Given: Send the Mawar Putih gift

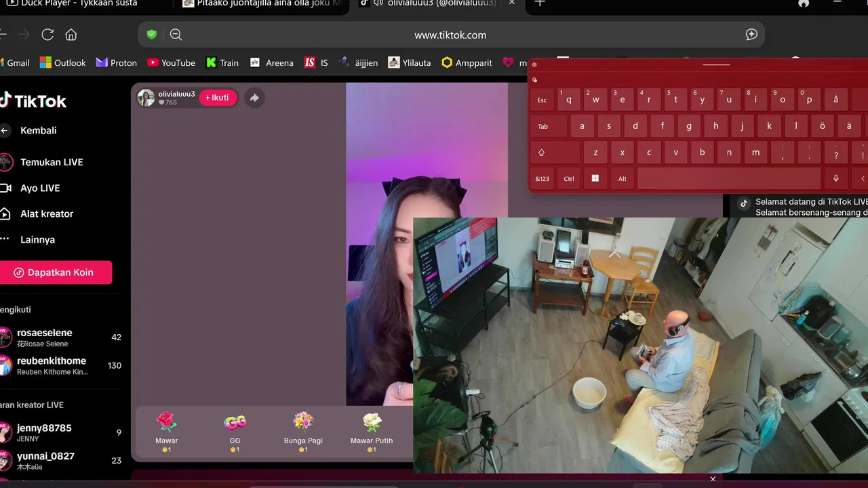Looking at the screenshot, I should (372, 432).
